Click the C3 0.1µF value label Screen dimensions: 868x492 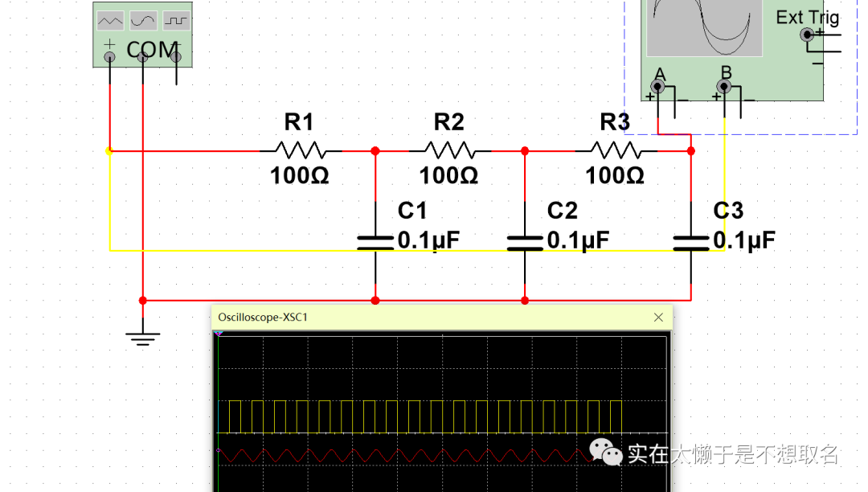click(744, 240)
